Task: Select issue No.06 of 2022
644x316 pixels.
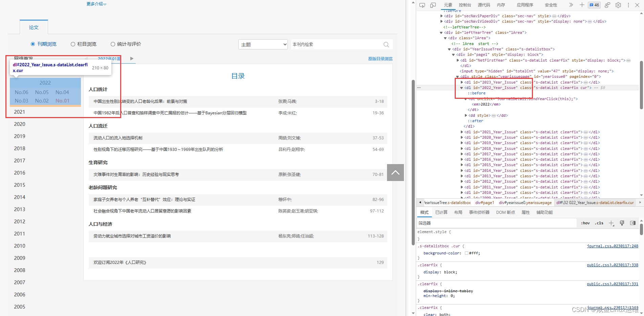Action: [21, 92]
